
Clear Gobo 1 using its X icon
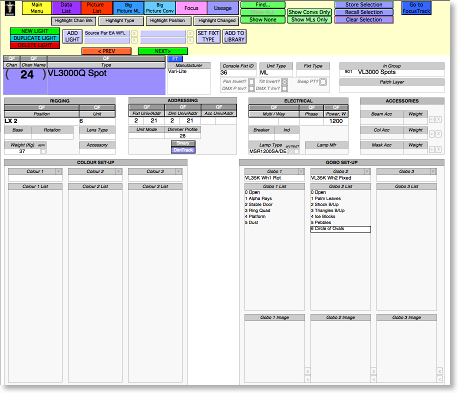pos(301,171)
